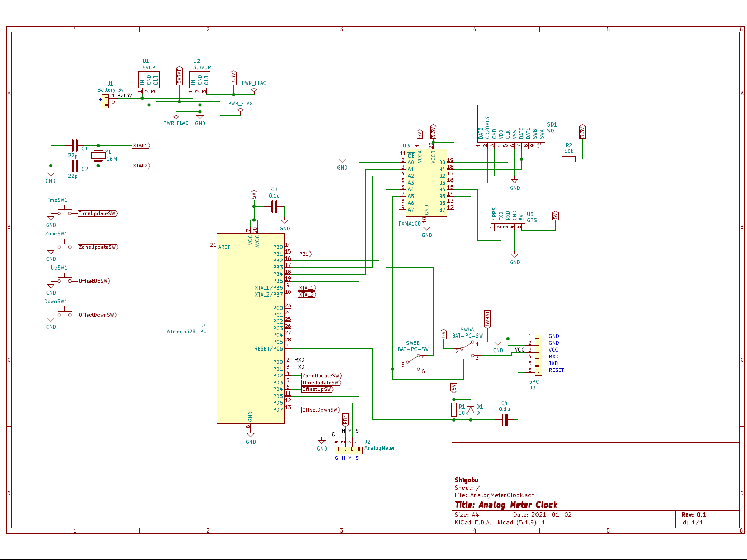This screenshot has height=560, width=747.
Task: Select the J3 ToPC connector symbol
Action: [x=539, y=355]
